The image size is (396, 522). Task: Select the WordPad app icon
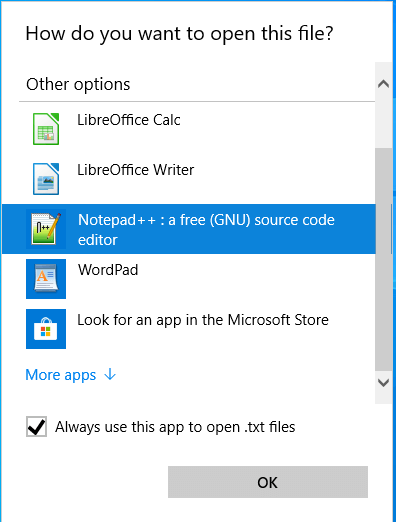pyautogui.click(x=46, y=279)
